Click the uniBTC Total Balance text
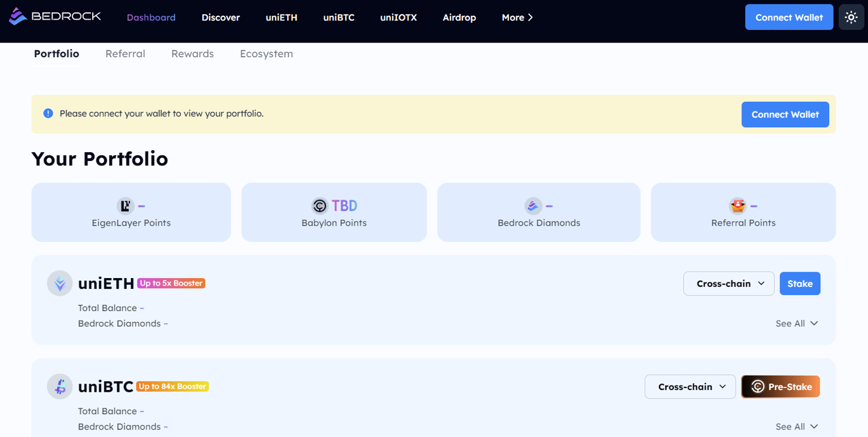This screenshot has height=437, width=868. click(x=111, y=411)
